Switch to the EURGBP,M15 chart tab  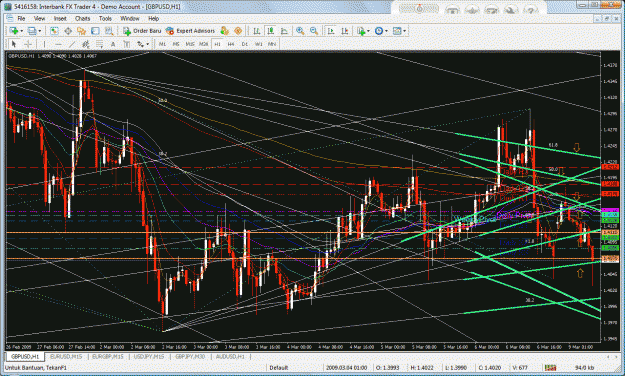point(108,356)
